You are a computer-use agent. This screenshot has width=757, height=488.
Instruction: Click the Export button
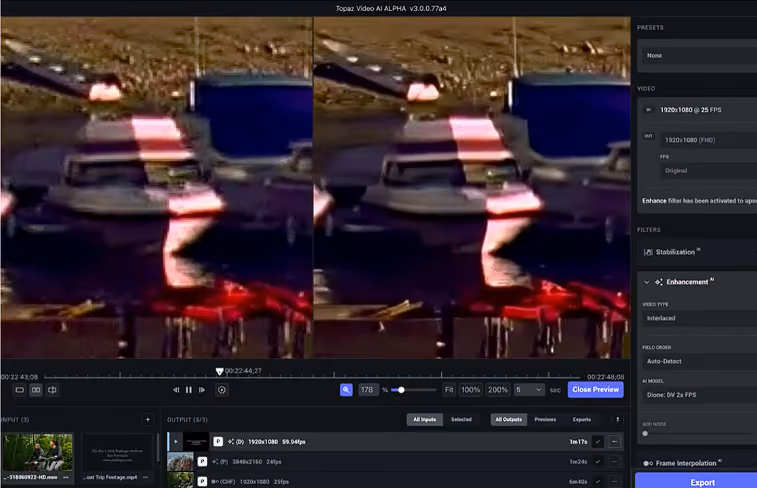pos(696,482)
